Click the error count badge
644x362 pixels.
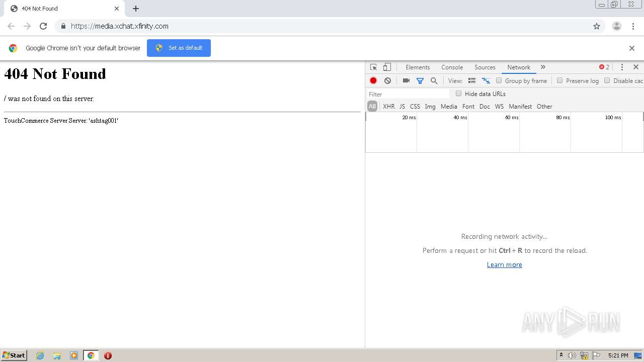[604, 67]
